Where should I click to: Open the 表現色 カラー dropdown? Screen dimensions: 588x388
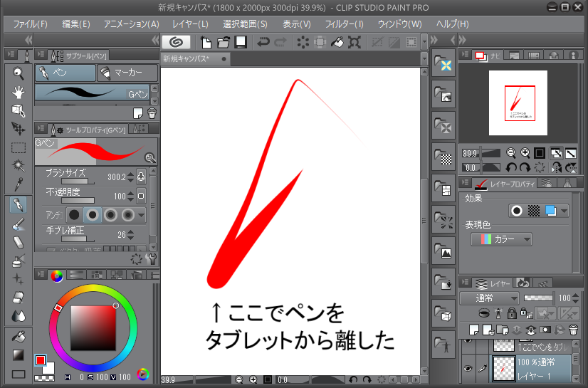501,239
